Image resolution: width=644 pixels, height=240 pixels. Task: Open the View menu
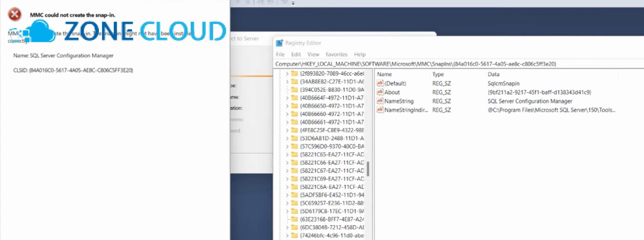313,54
